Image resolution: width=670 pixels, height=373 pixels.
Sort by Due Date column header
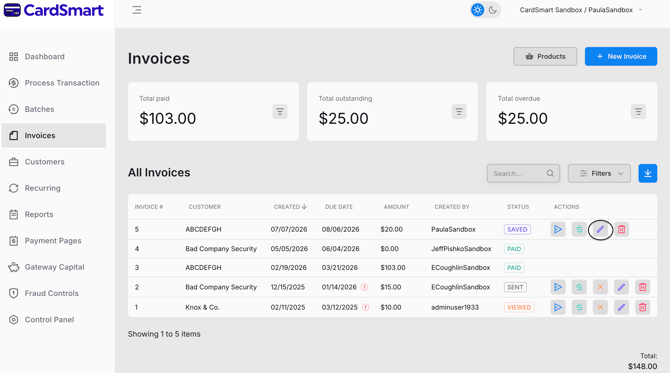(339, 207)
